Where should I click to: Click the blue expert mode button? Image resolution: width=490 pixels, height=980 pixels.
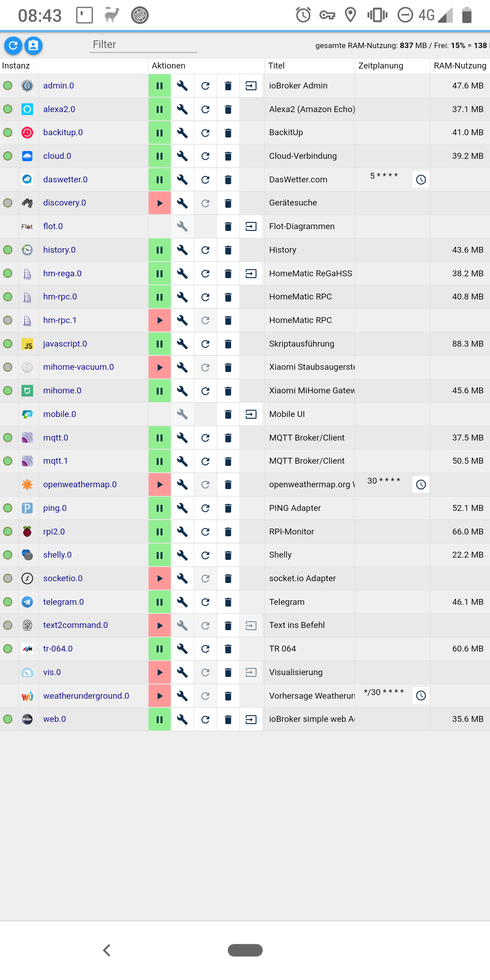click(33, 45)
